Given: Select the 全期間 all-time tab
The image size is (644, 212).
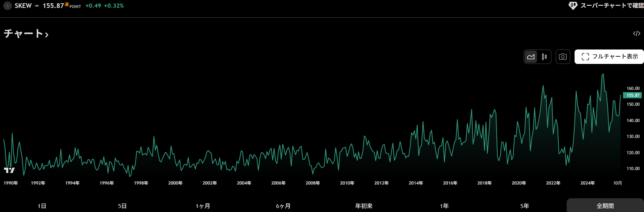Looking at the screenshot, I should 605,206.
